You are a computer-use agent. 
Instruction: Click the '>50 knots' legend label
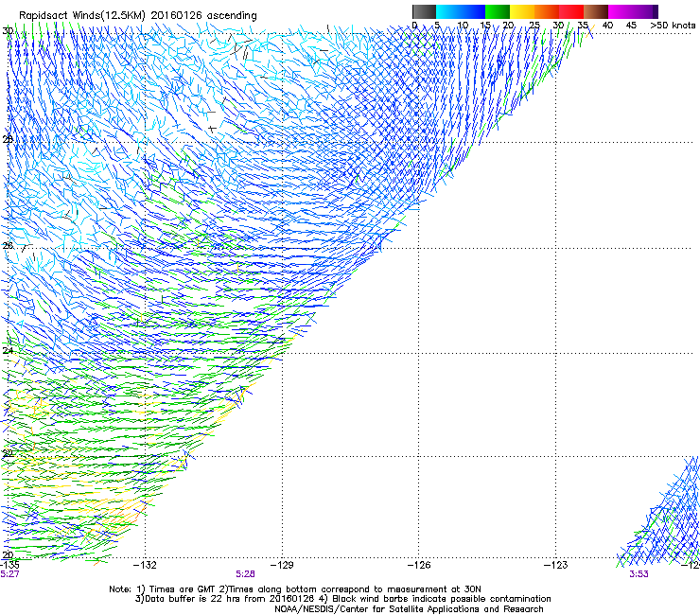pyautogui.click(x=673, y=26)
